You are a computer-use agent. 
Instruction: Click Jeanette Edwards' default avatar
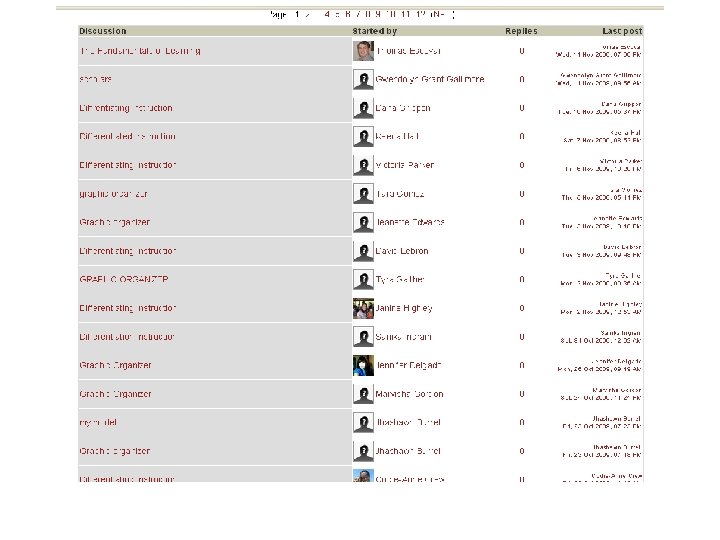pyautogui.click(x=363, y=222)
